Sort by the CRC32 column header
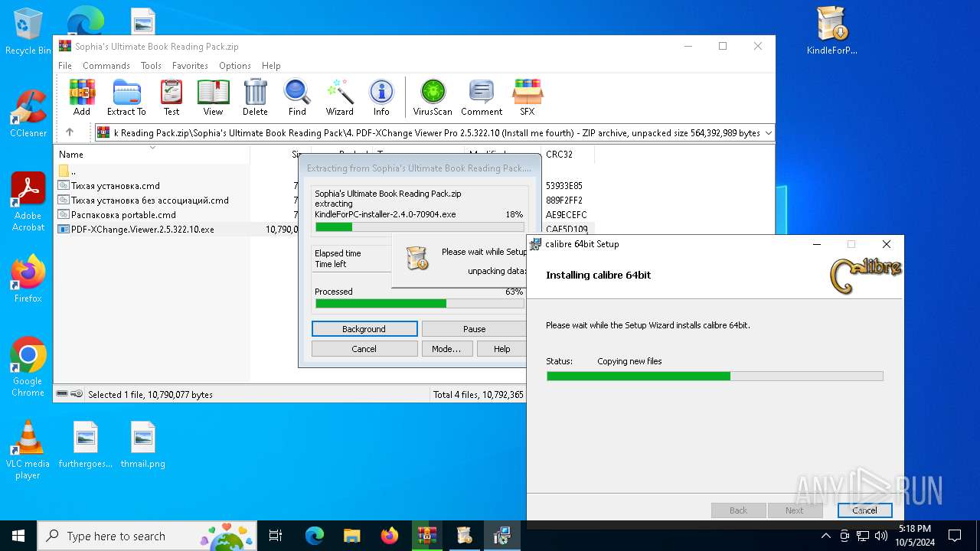Screen dimensions: 980x551 click(567, 155)
